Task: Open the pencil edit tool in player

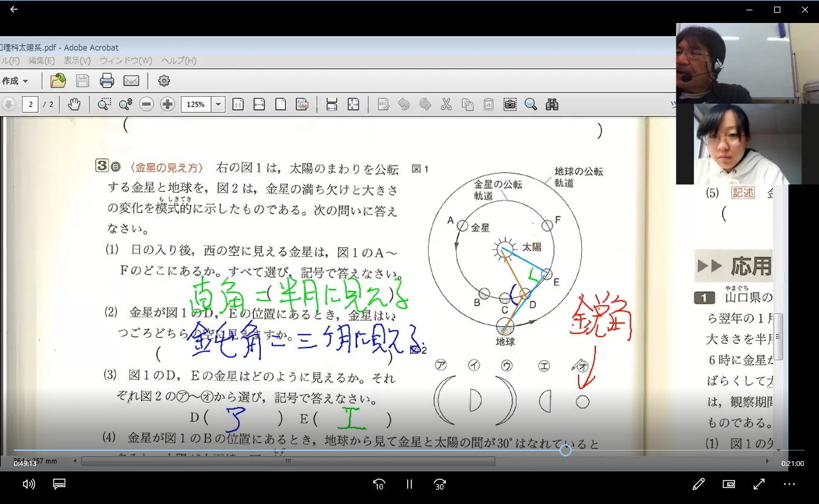Action: (699, 484)
